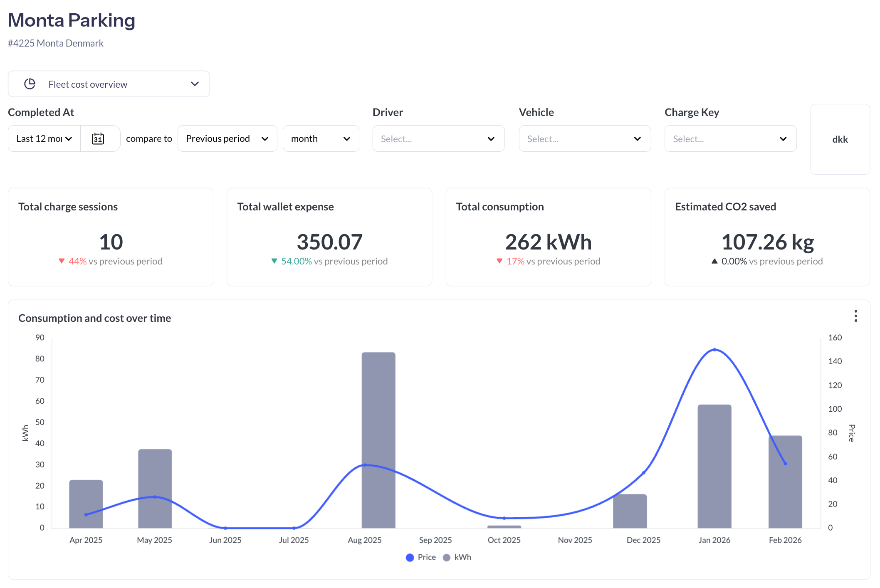Click the #4225 Monta Denmark subtitle
The height and width of the screenshot is (588, 880).
tap(56, 43)
